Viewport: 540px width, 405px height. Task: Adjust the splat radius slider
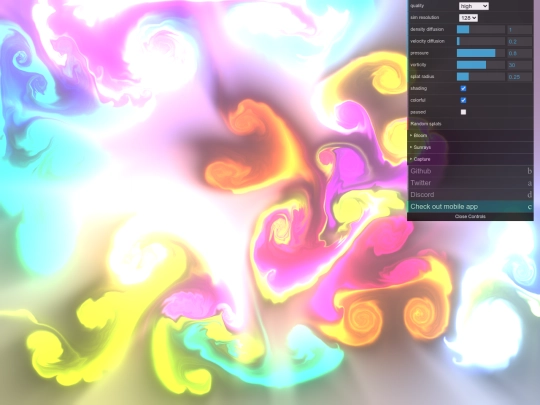coord(481,76)
